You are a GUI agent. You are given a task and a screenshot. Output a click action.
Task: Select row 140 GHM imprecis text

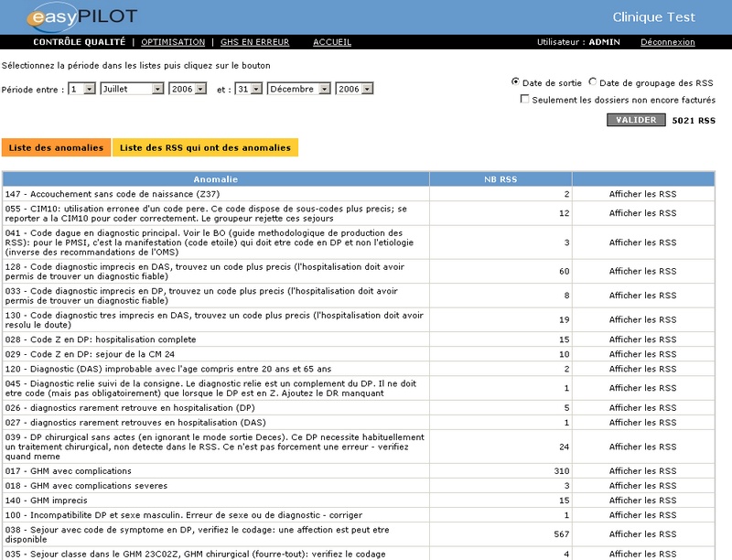[x=47, y=501]
